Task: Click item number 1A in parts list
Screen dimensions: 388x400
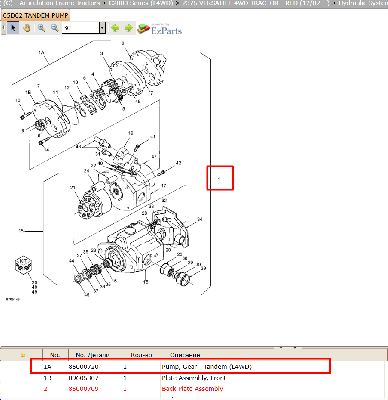Action: (x=47, y=367)
